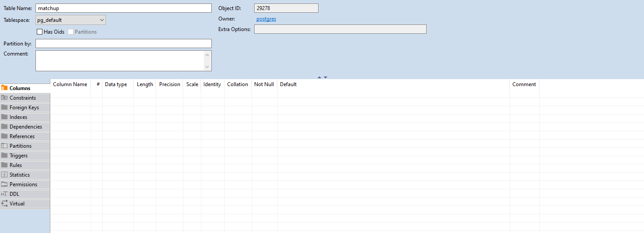Click the Dependencies folder icon

(x=4, y=126)
